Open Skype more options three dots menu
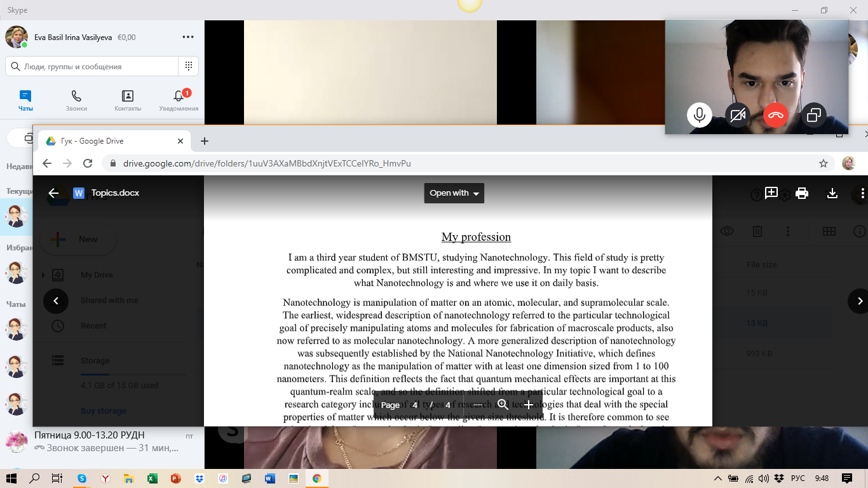 click(188, 37)
